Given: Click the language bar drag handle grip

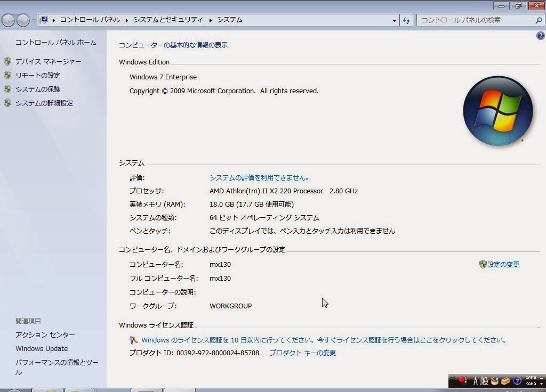Looking at the screenshot, I should click(x=452, y=381).
